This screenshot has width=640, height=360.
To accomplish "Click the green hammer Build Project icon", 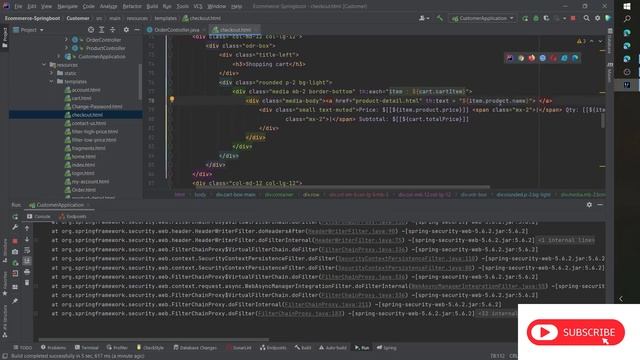I will click(440, 18).
